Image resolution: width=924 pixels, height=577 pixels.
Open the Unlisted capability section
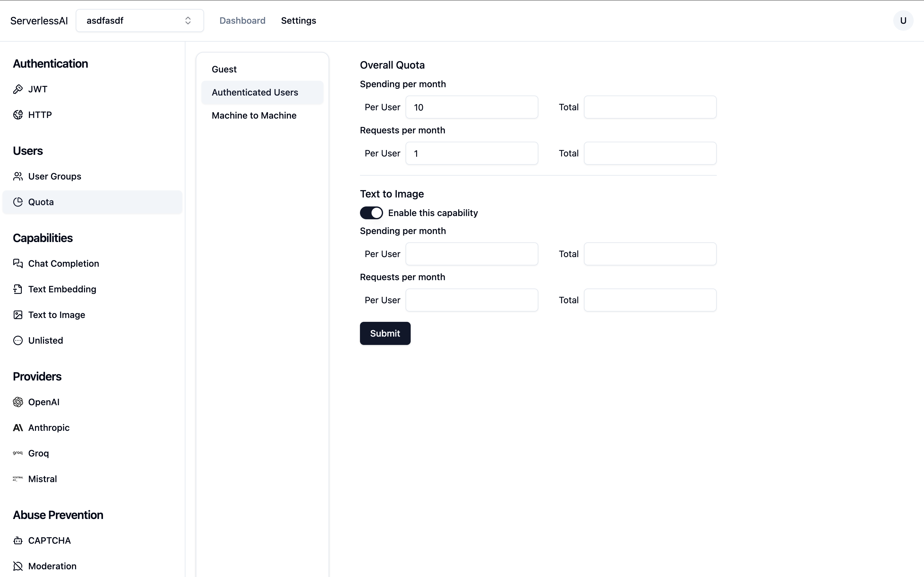pyautogui.click(x=46, y=340)
